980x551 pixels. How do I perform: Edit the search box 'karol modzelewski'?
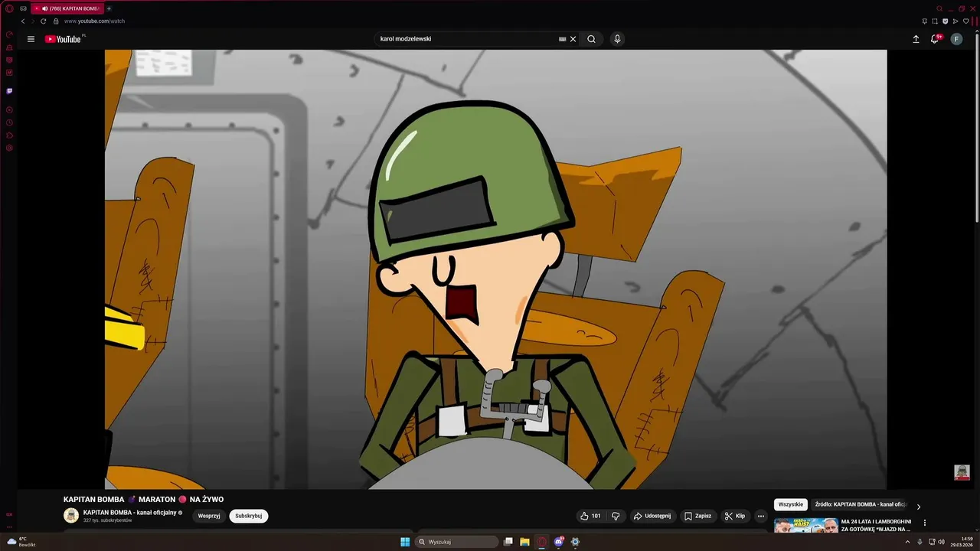[467, 39]
